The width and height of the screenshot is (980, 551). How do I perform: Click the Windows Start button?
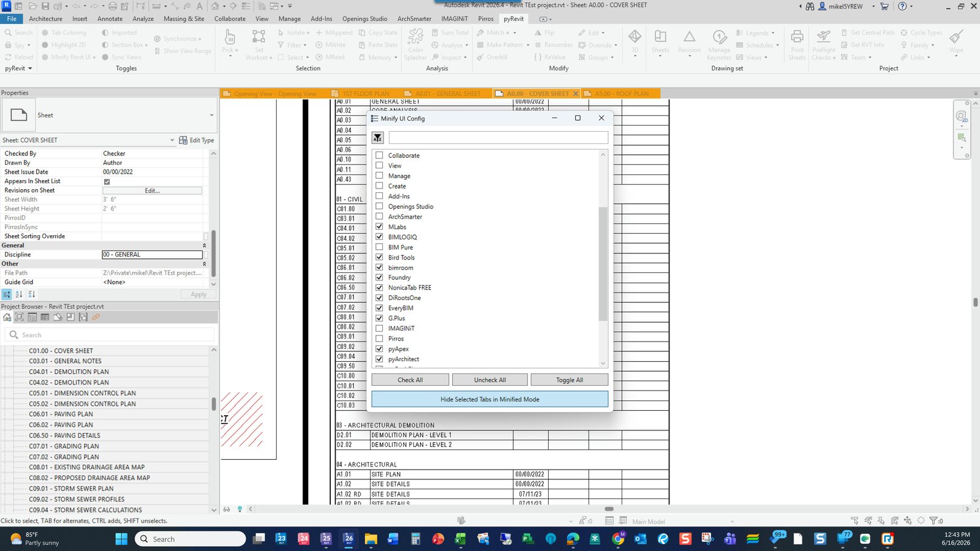click(x=121, y=539)
